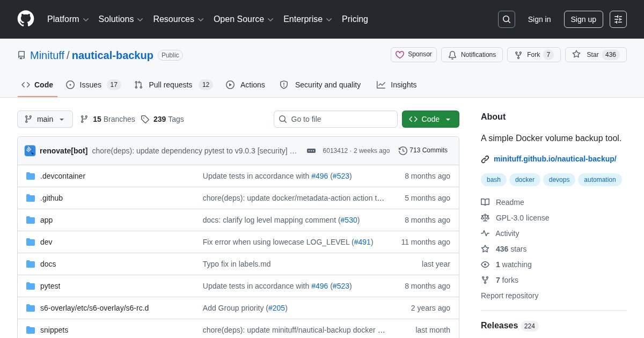Screen dimensions: 644x338
Task: Open the Solutions dropdown menu
Action: pyautogui.click(x=121, y=19)
